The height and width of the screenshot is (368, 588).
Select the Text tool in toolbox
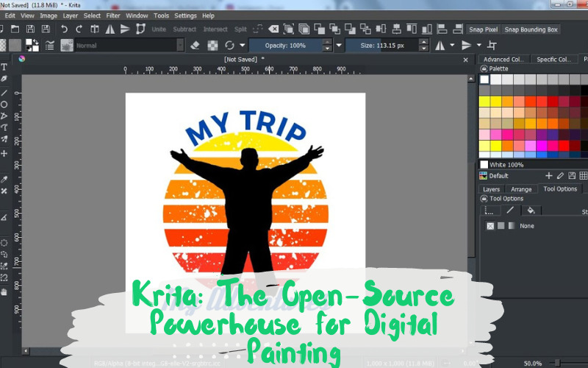pyautogui.click(x=4, y=67)
